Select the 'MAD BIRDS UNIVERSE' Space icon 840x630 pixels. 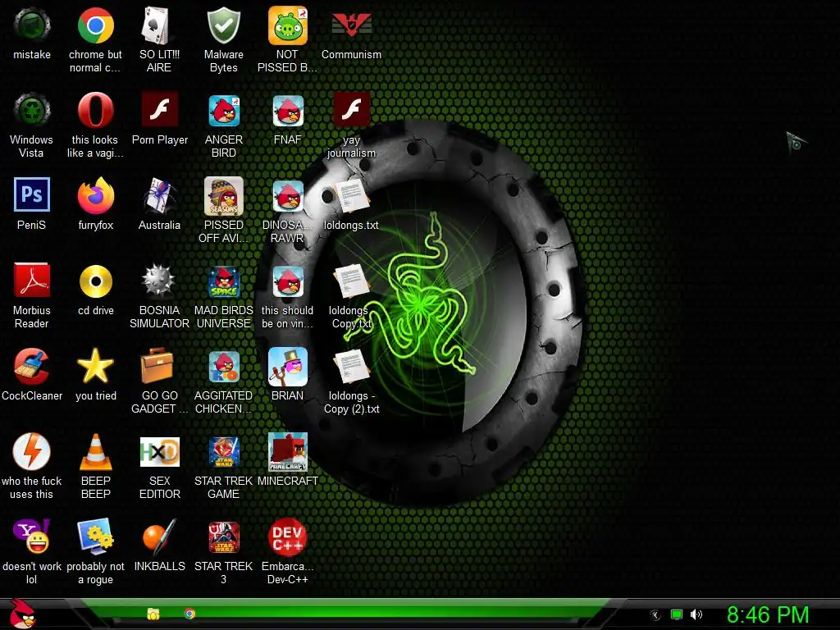[224, 281]
